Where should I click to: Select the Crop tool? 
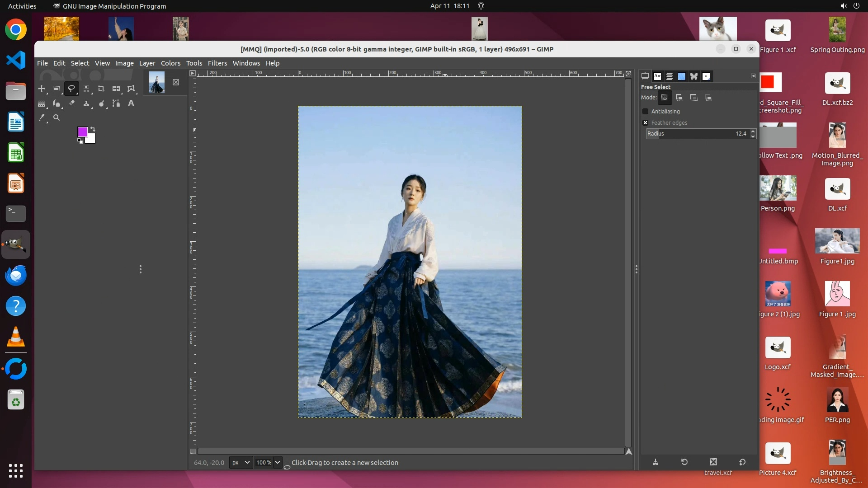101,89
